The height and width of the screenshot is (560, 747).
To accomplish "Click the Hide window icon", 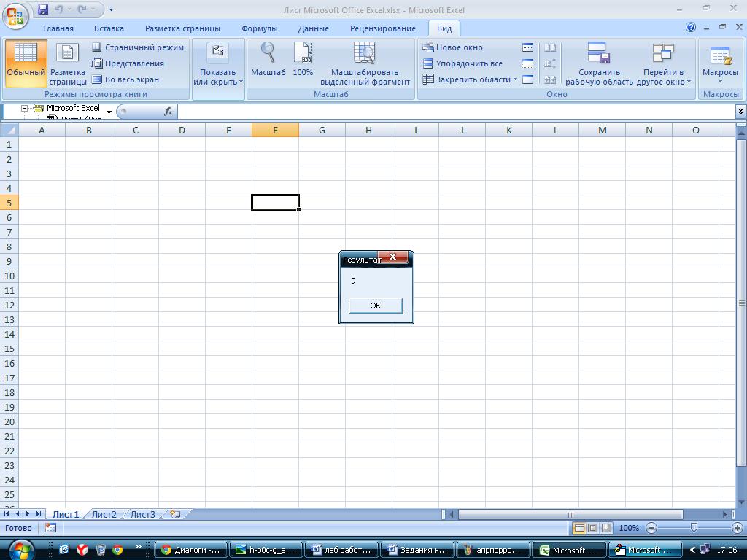I will (528, 63).
